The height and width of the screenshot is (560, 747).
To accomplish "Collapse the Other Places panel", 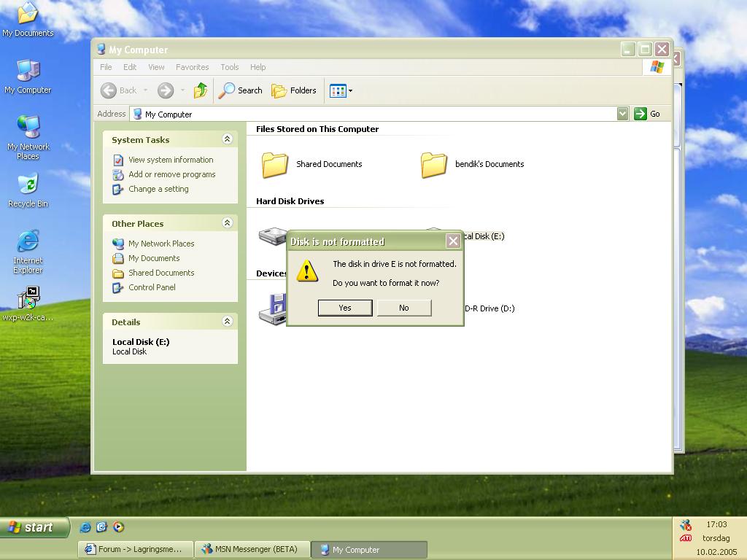I will (228, 223).
